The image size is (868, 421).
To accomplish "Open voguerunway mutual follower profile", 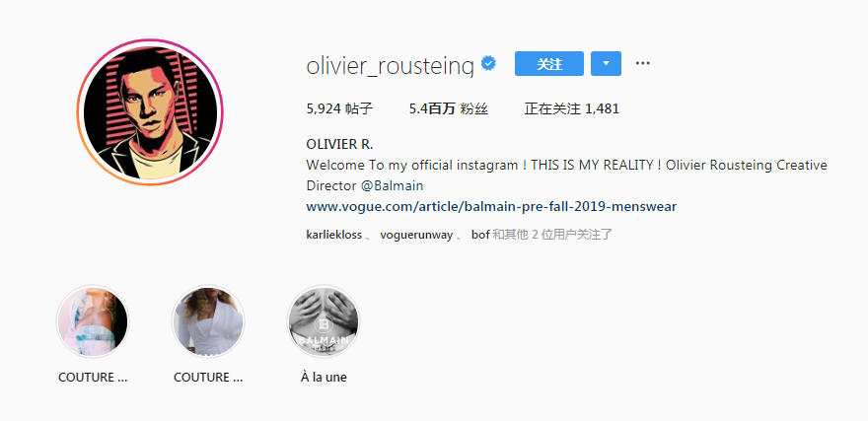I will (x=416, y=235).
